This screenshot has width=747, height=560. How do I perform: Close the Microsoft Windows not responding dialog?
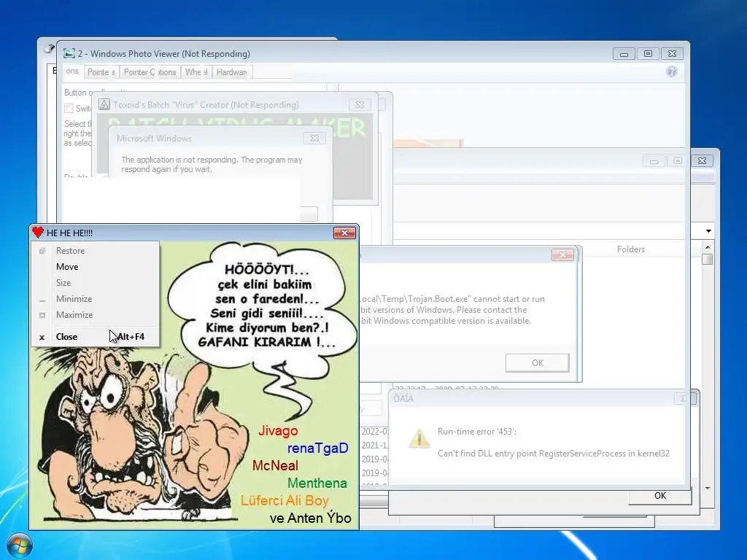(314, 138)
